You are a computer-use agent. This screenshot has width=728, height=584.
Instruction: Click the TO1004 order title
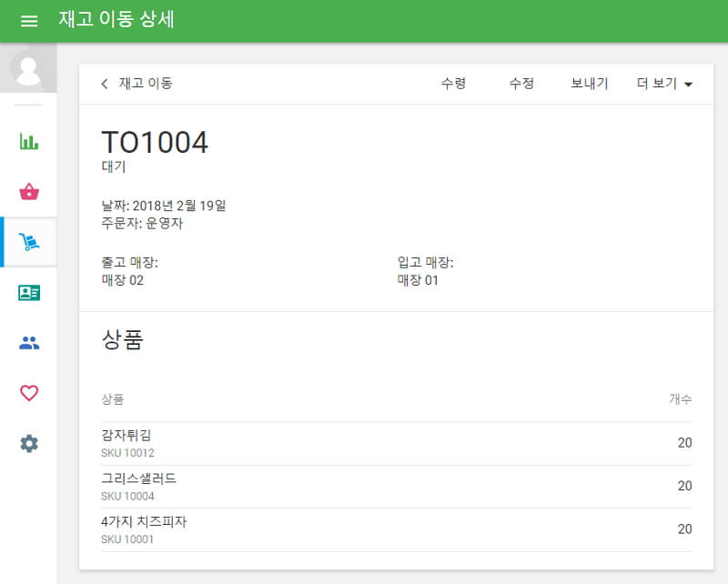(156, 142)
